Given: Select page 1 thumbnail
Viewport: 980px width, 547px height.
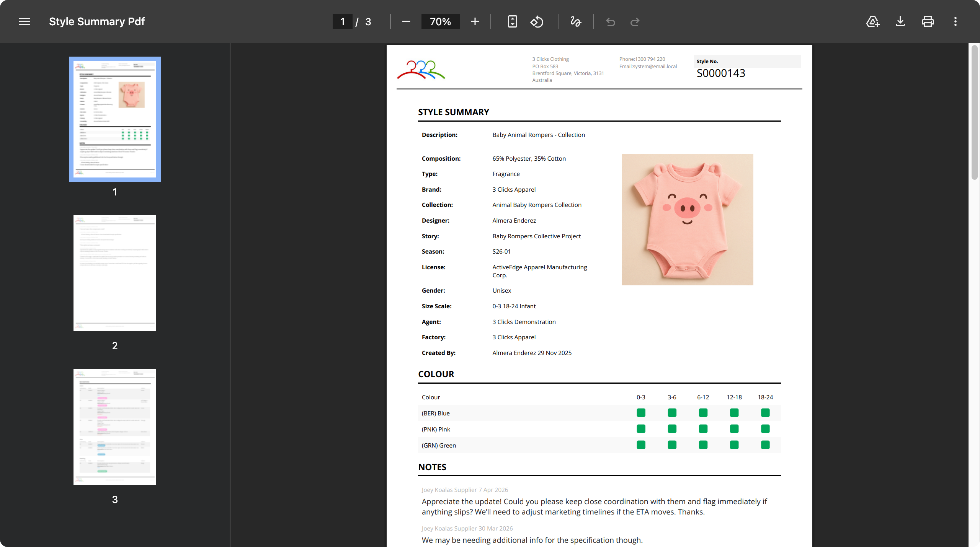Looking at the screenshot, I should click(x=115, y=119).
